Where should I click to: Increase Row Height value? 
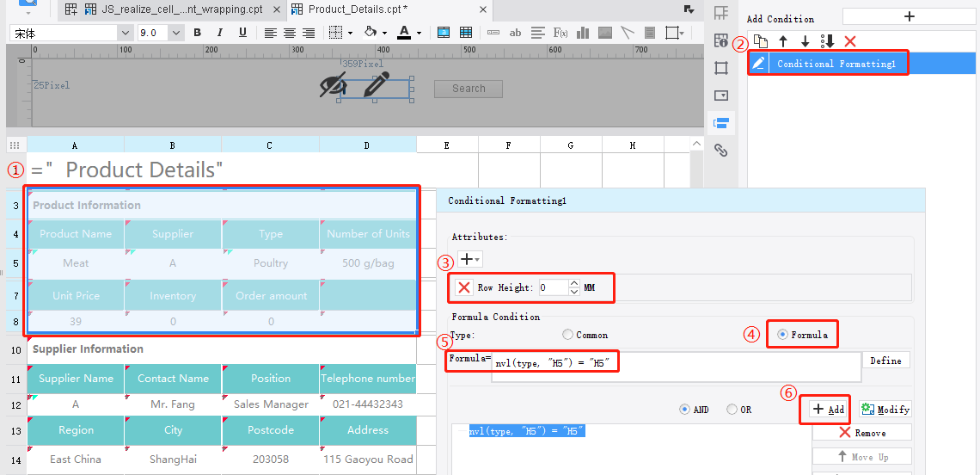574,283
